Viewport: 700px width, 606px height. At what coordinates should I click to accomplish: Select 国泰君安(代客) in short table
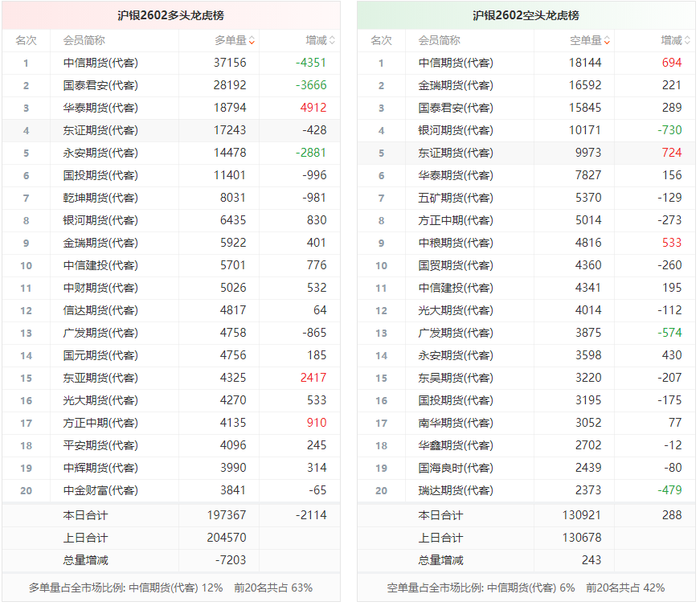pyautogui.click(x=456, y=108)
